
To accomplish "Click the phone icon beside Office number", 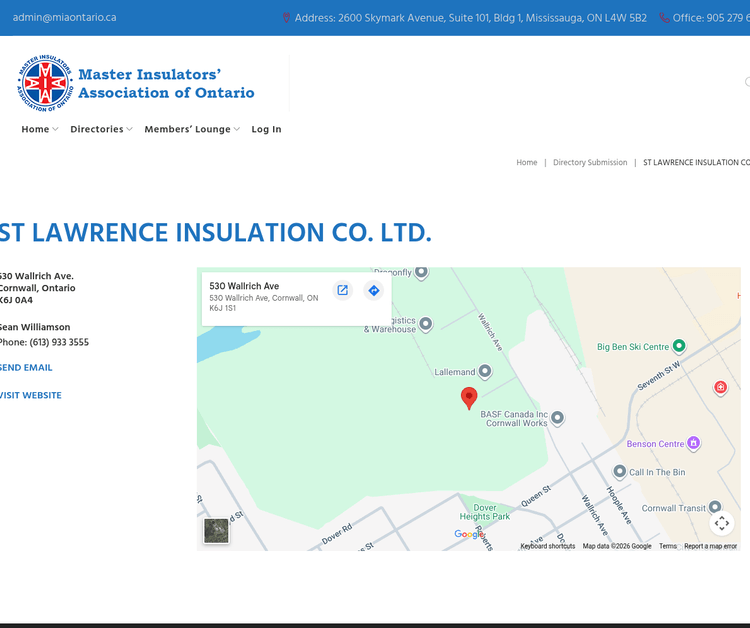I will coord(664,18).
